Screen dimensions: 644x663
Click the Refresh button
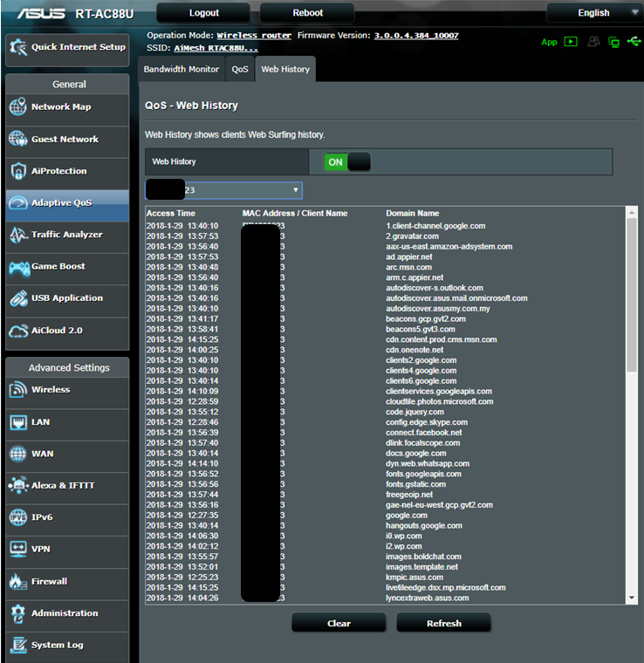click(x=444, y=623)
